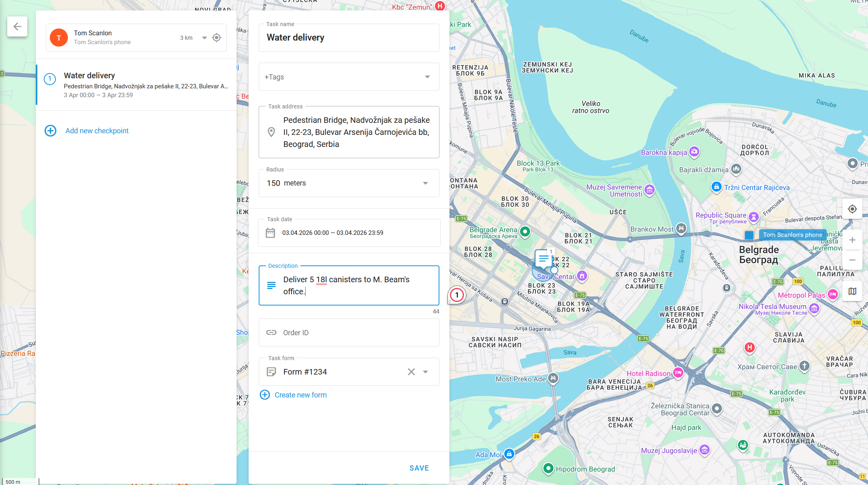The width and height of the screenshot is (868, 485).
Task: Click into the Order ID field
Action: (349, 332)
